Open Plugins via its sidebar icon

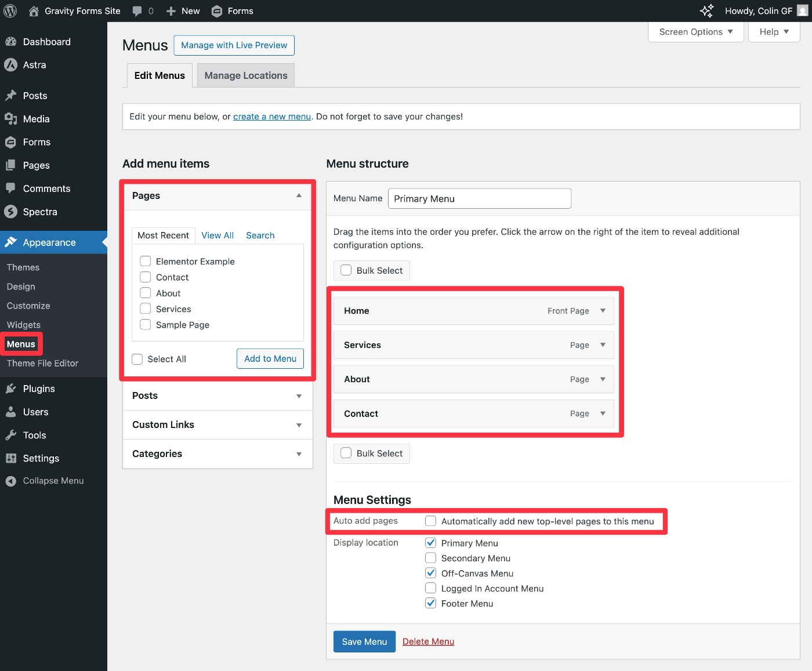[10, 389]
